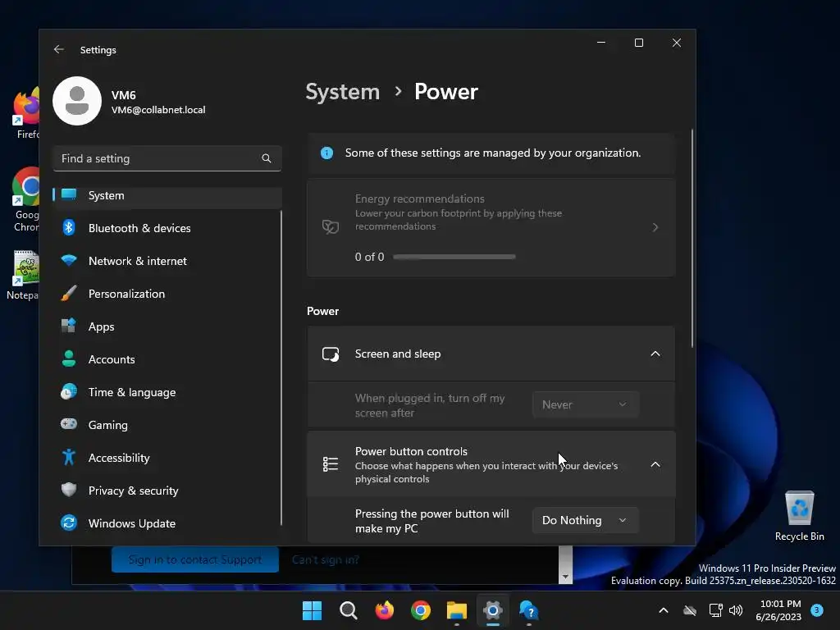Open the notification bell badge
This screenshot has width=840, height=630.
pos(816,610)
